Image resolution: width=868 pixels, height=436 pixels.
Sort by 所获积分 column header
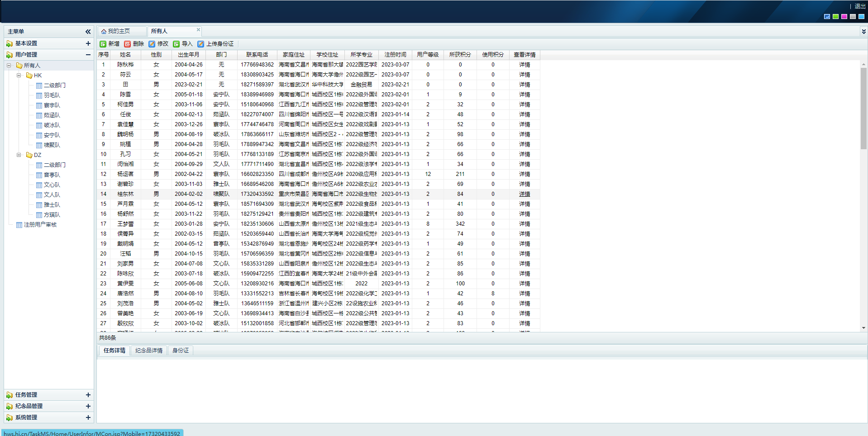click(x=460, y=55)
